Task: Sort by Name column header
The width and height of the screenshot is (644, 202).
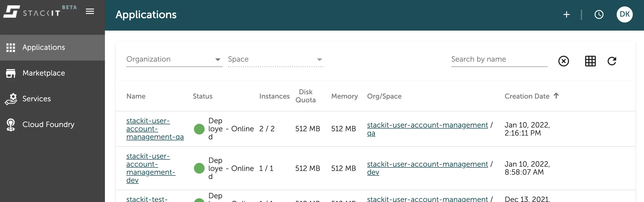Action: (x=136, y=96)
